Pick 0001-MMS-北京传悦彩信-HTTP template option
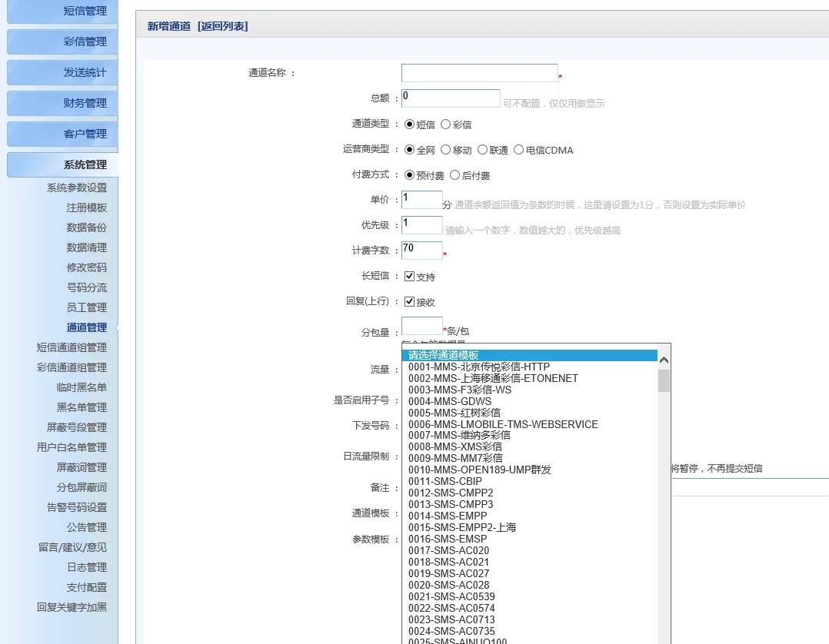 click(x=478, y=367)
